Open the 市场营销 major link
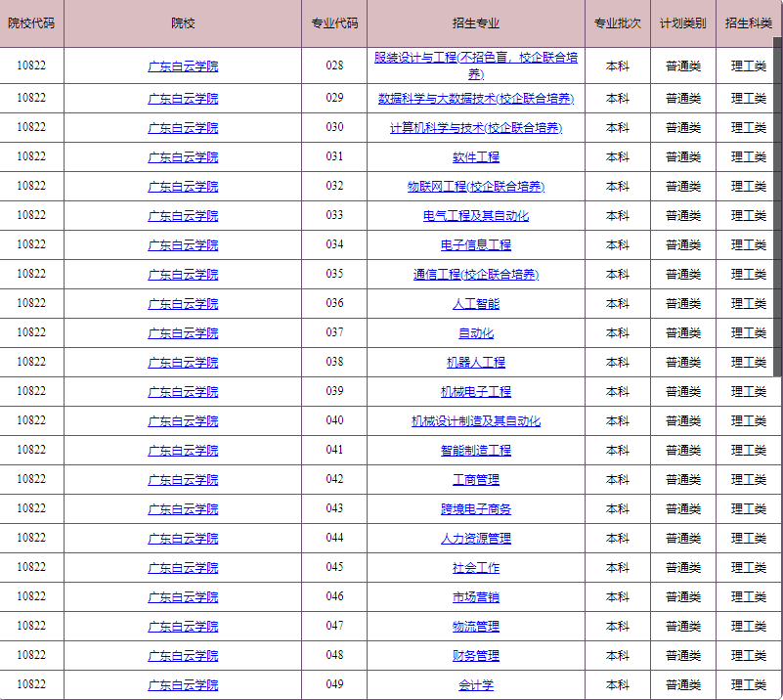The image size is (783, 700). pos(475,597)
